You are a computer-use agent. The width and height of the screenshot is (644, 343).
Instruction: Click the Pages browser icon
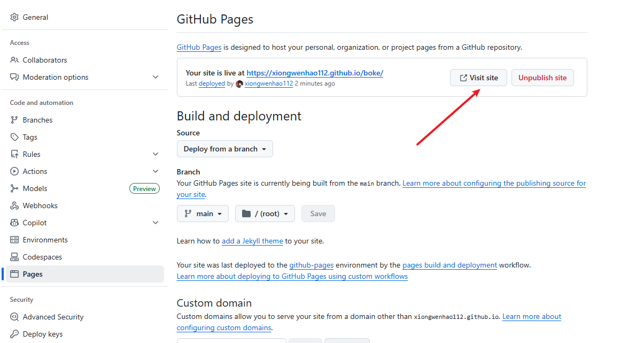[14, 274]
